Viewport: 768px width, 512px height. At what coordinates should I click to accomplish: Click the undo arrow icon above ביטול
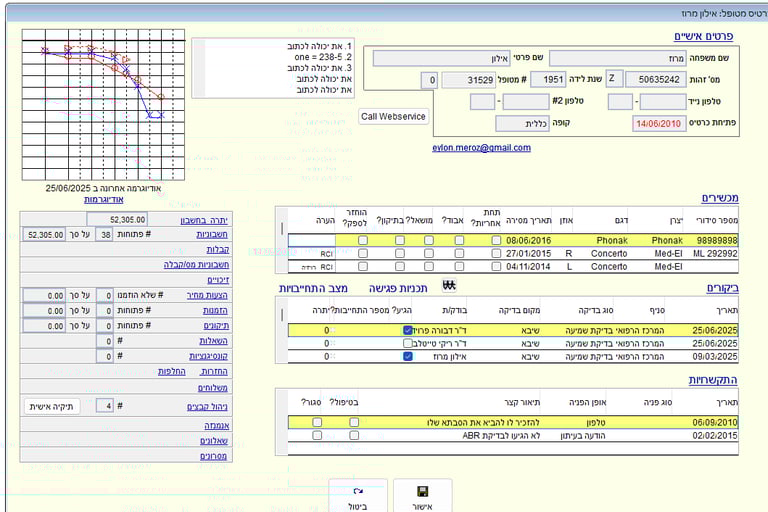click(358, 491)
